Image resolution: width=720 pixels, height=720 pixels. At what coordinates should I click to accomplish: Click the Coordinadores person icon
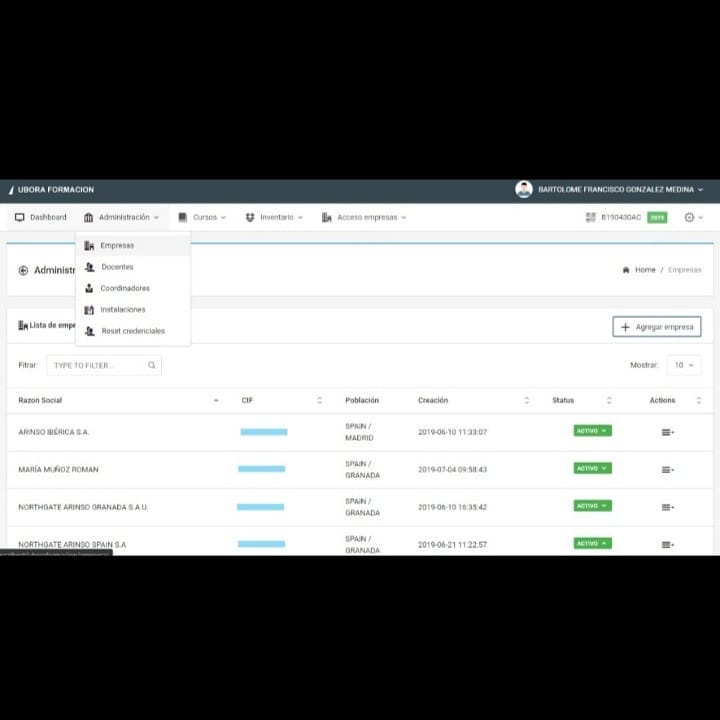[89, 288]
